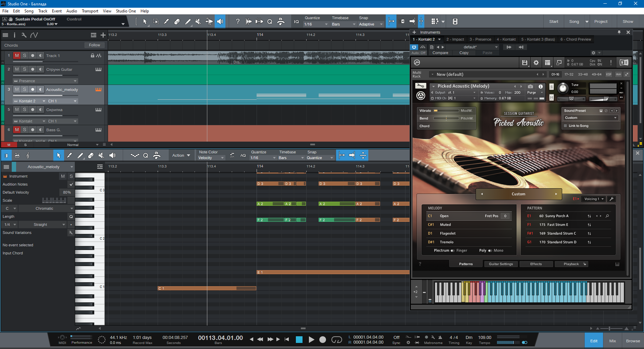
Task: Open the track inspector info icon
Action: (14, 35)
